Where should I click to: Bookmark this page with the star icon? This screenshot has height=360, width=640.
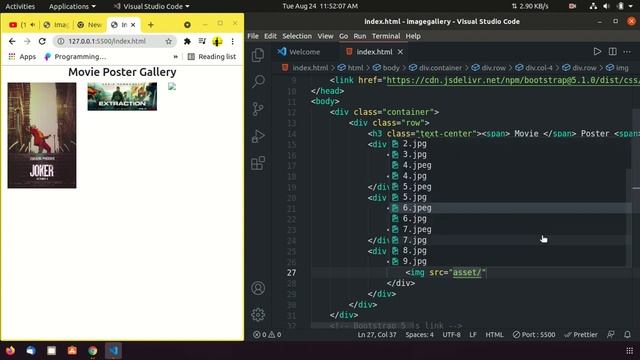[169, 41]
